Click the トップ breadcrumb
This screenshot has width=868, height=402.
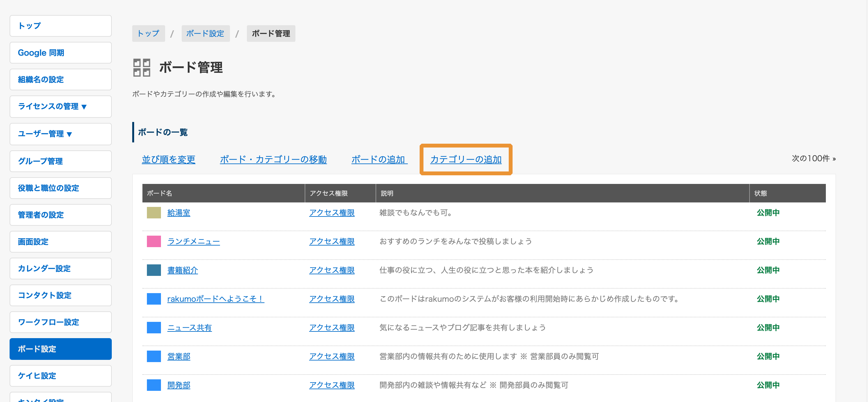click(148, 33)
